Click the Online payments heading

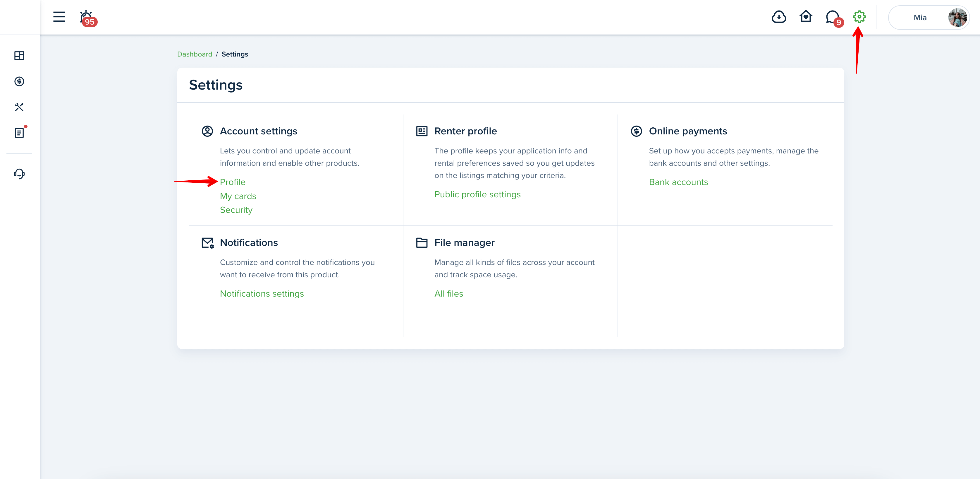[x=688, y=131]
